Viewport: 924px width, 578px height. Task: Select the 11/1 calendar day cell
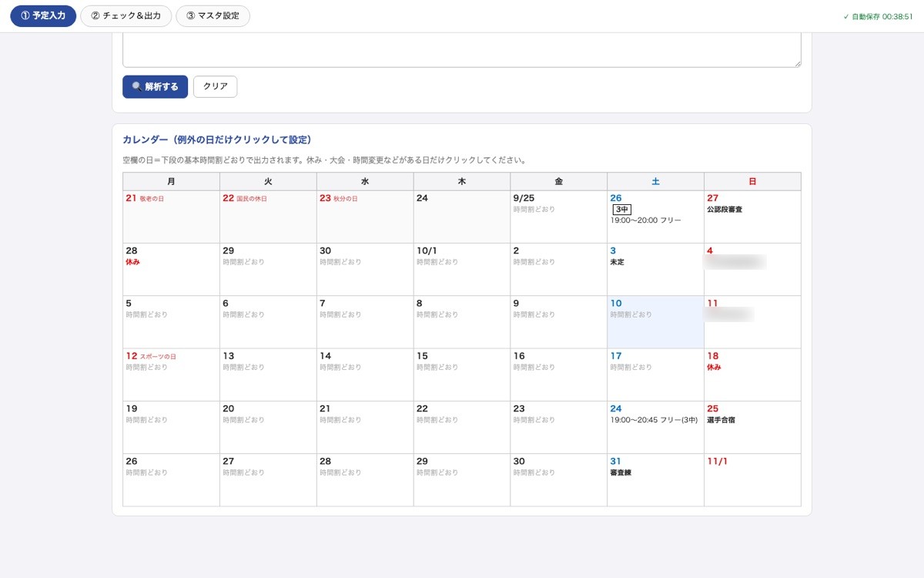752,479
